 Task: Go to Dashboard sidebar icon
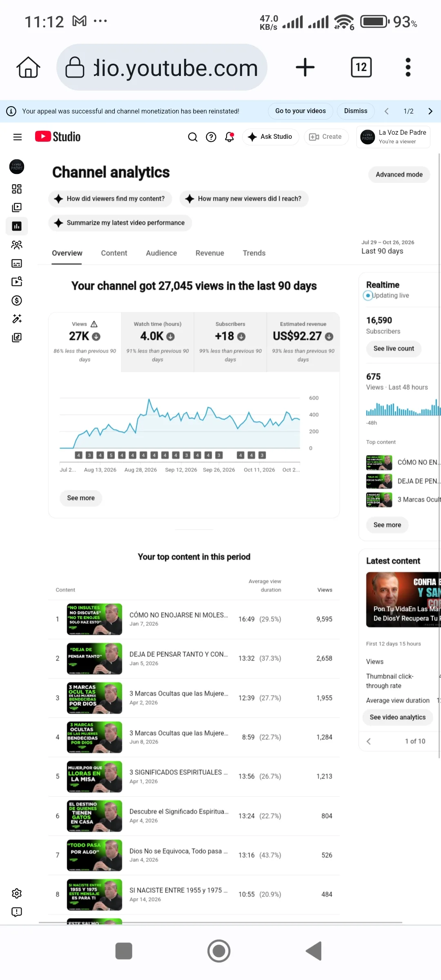(17, 189)
